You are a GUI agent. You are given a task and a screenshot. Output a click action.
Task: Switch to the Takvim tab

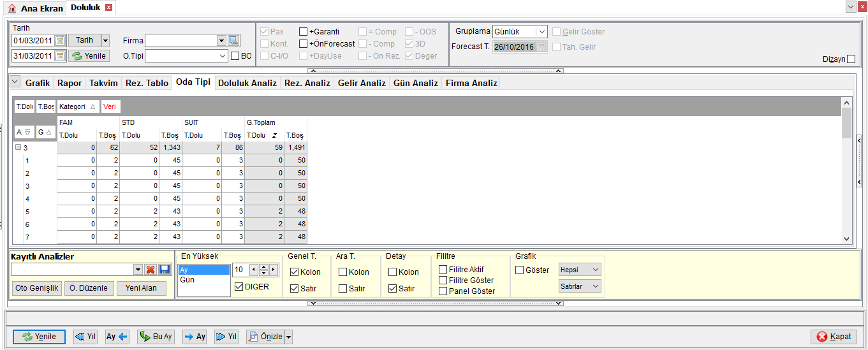103,83
